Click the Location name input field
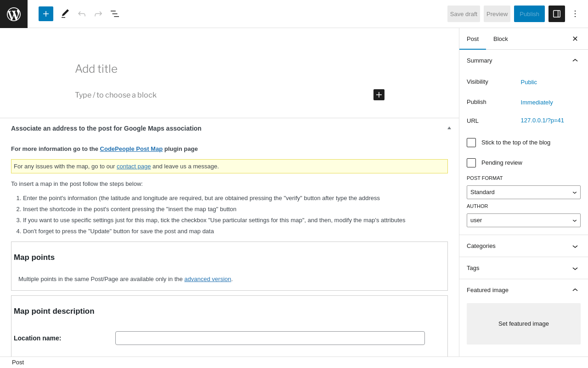This screenshot has height=368, width=588. (270, 338)
